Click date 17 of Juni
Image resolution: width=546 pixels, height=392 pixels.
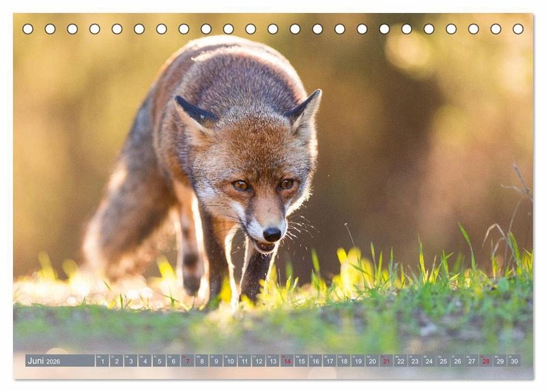click(x=330, y=361)
